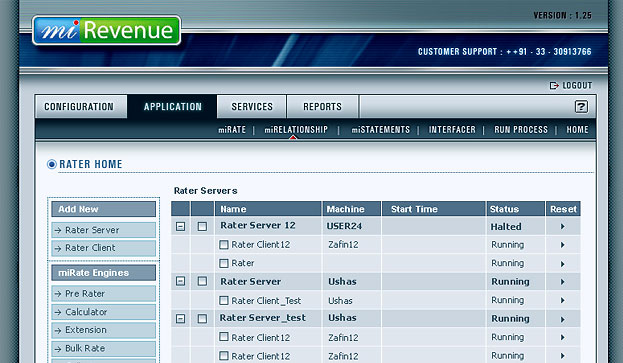Image resolution: width=623 pixels, height=363 pixels.
Task: Click reset arrow for last Rater Client12 row
Action: click(563, 356)
